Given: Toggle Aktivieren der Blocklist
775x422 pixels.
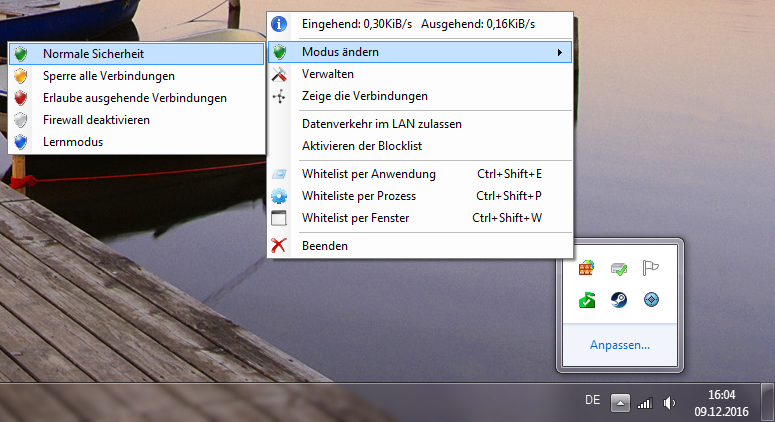Looking at the screenshot, I should pos(420,146).
